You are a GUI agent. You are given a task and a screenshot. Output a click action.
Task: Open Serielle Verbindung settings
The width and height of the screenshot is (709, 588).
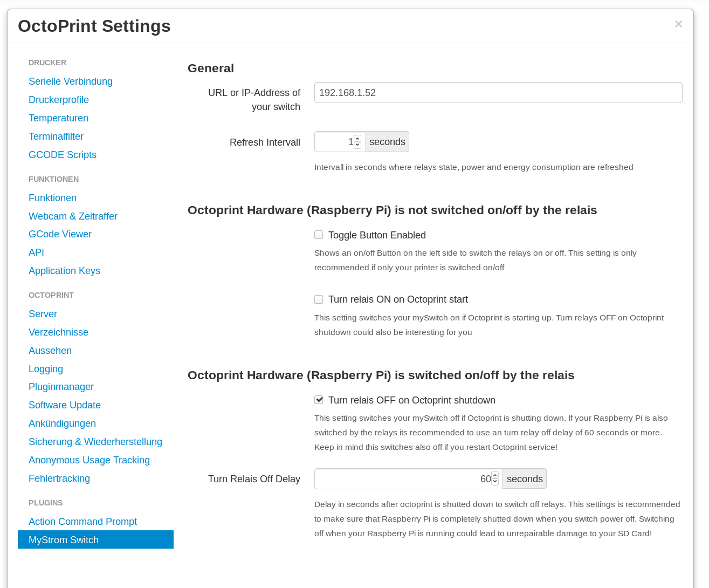(71, 81)
